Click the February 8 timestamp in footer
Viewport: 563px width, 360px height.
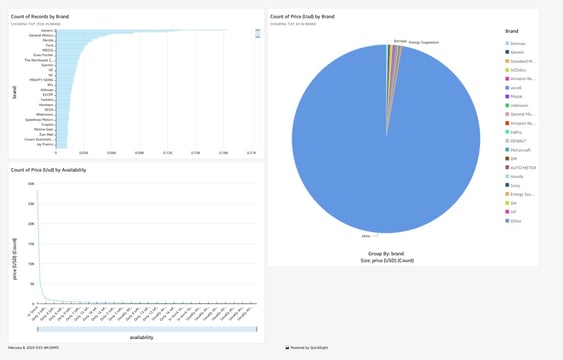[x=34, y=347]
